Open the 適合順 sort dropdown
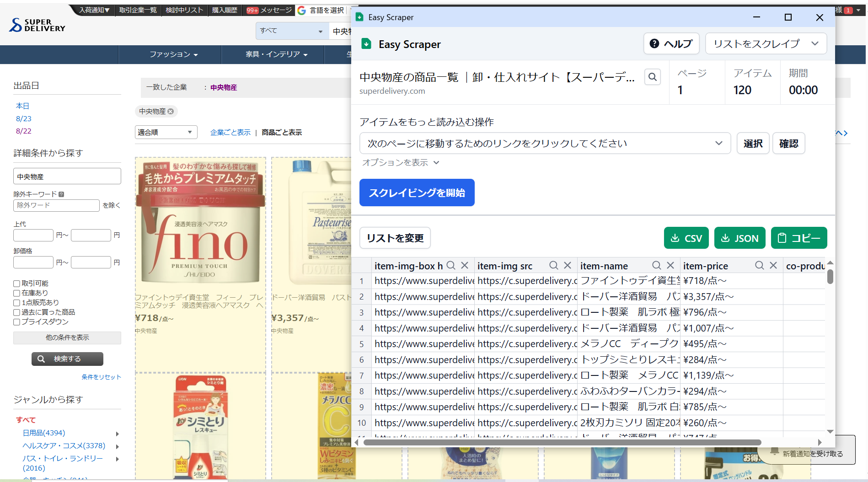Image resolution: width=868 pixels, height=482 pixels. (166, 132)
